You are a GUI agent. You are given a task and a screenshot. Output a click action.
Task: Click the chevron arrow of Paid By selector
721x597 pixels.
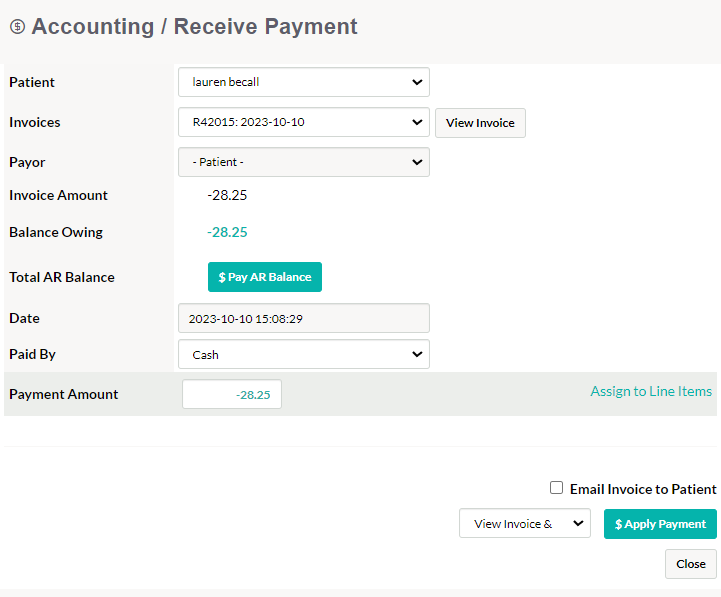click(417, 354)
